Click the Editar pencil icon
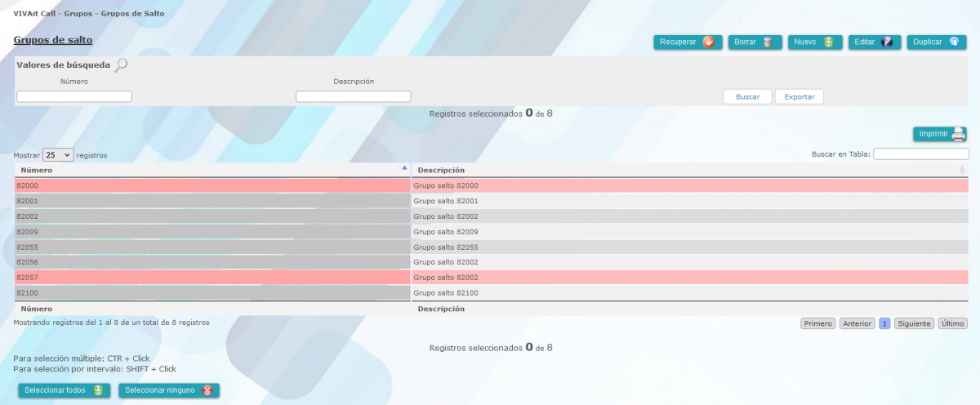This screenshot has height=405, width=980. tap(886, 42)
